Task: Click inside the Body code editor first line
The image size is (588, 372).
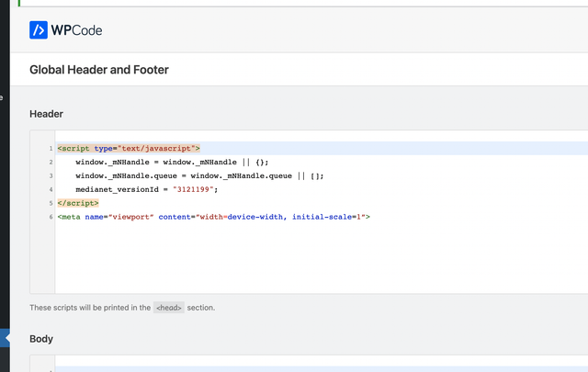Action: [322, 369]
